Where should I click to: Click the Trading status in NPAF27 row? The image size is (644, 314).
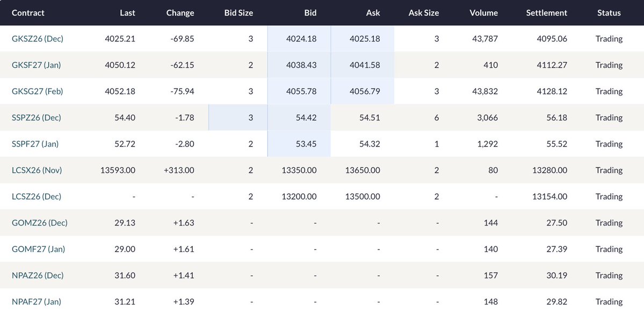(609, 301)
